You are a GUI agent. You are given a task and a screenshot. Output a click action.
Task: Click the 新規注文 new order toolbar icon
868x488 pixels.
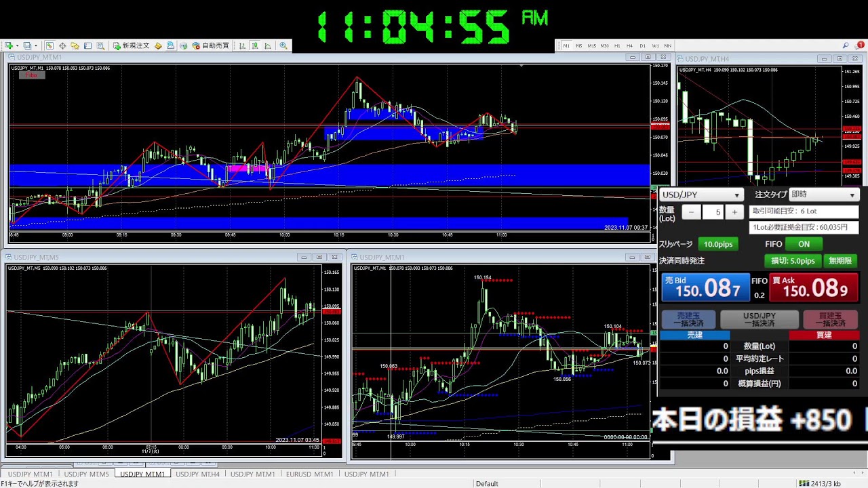tap(131, 45)
